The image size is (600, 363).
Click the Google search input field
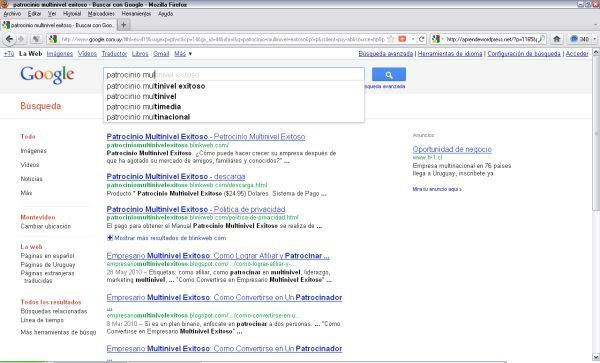pyautogui.click(x=233, y=75)
